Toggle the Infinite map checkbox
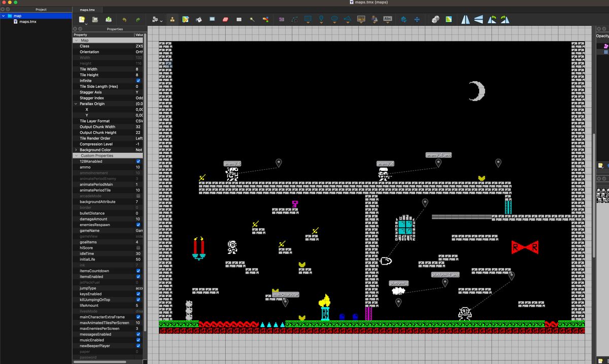 (x=138, y=81)
